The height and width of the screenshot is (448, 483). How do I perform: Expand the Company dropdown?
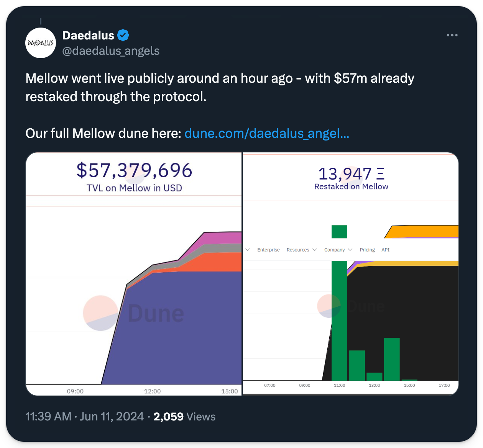pos(338,250)
